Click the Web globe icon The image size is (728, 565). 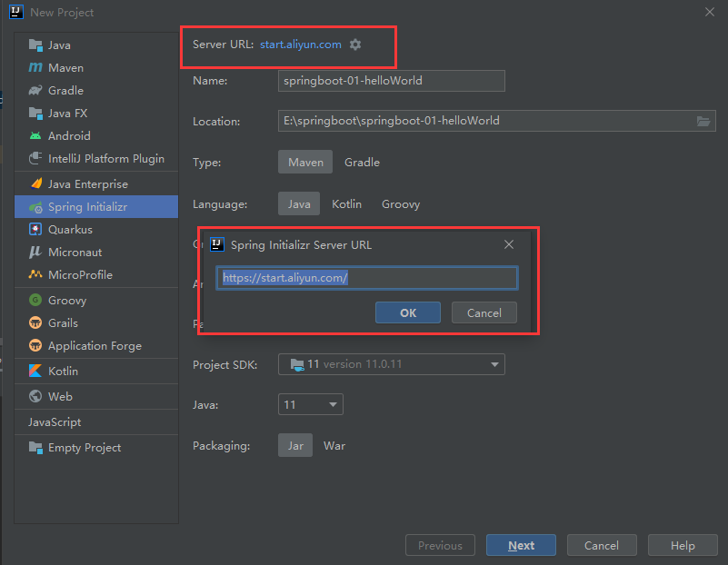35,396
